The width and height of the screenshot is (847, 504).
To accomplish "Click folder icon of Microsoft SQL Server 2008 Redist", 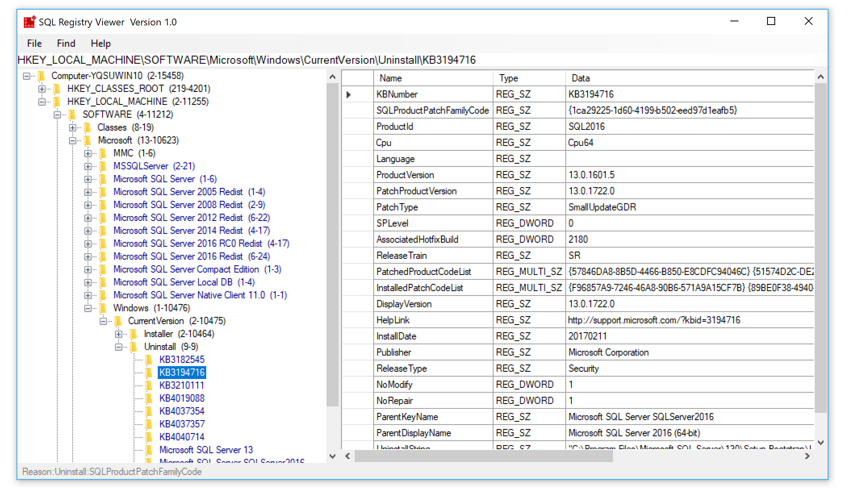I will 103,205.
